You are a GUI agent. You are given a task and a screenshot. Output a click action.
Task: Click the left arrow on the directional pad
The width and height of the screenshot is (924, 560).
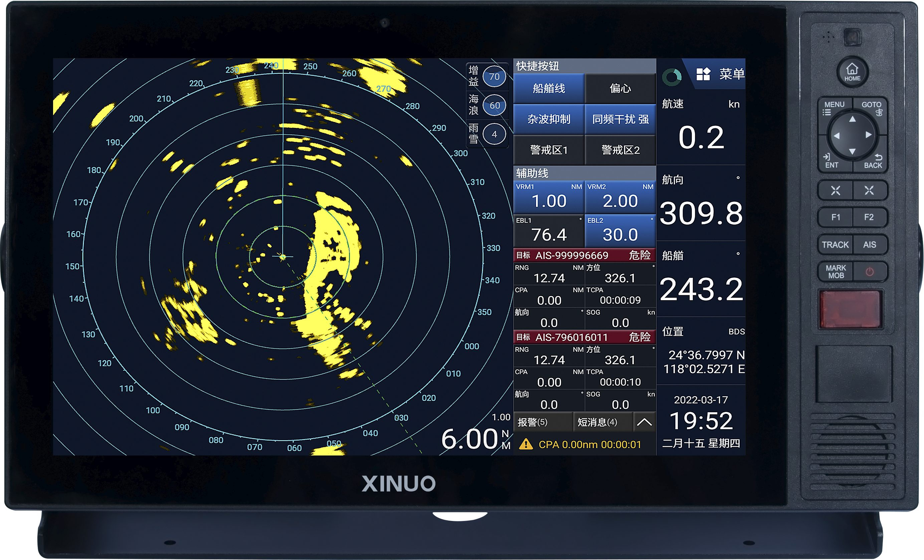(x=836, y=135)
